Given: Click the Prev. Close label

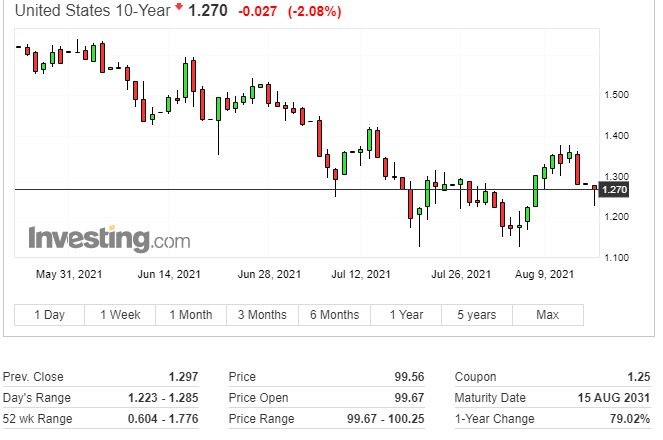Looking at the screenshot, I should click(x=33, y=377).
